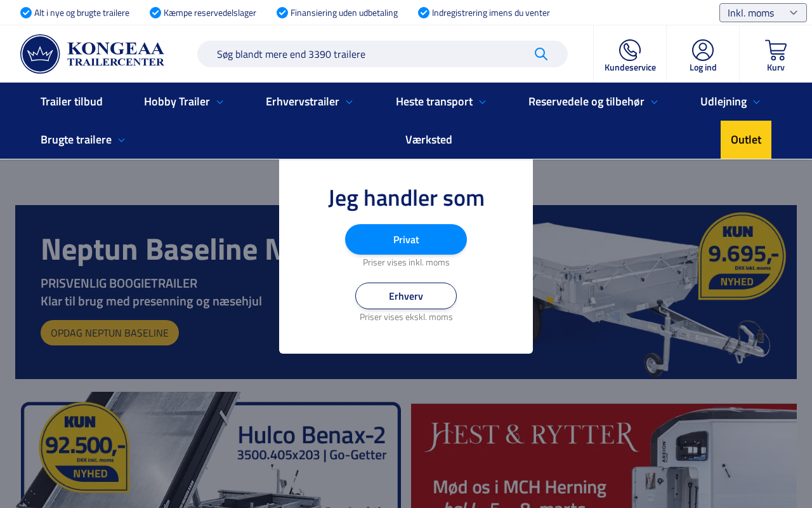Click checkmark icon beside 'Alt i nye og brugte trailere'

[26, 13]
